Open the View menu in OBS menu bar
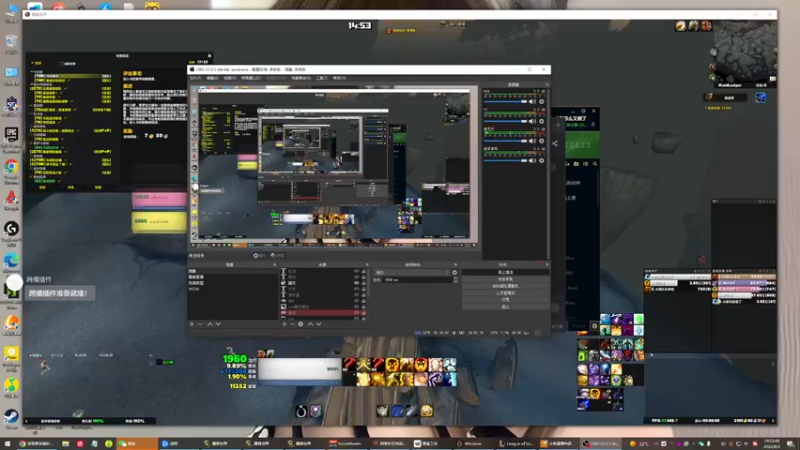The height and width of the screenshot is (450, 800). 230,78
